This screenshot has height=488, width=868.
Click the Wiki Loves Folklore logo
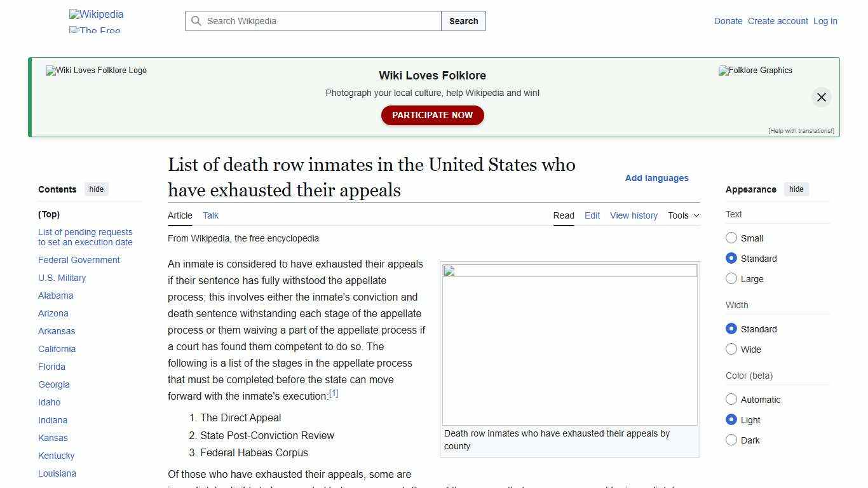(95, 71)
